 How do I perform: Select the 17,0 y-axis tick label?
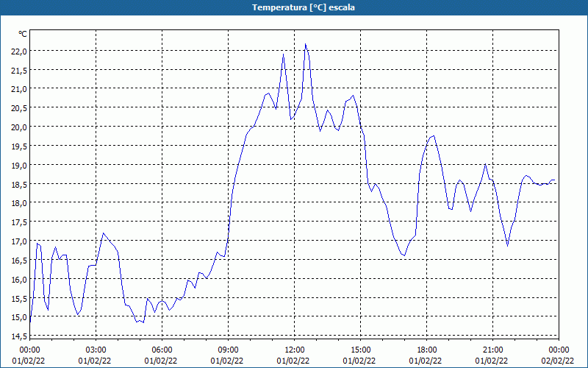click(19, 241)
